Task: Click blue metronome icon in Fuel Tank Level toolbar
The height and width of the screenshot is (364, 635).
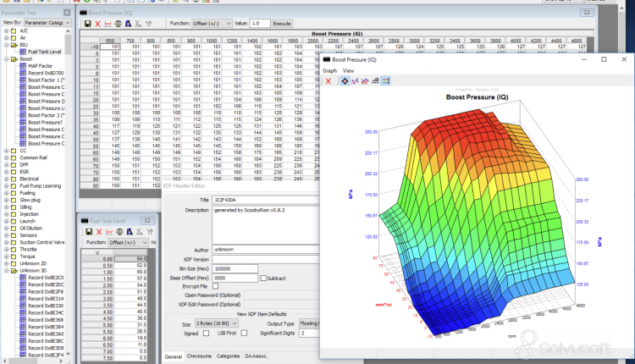Action: [x=130, y=232]
